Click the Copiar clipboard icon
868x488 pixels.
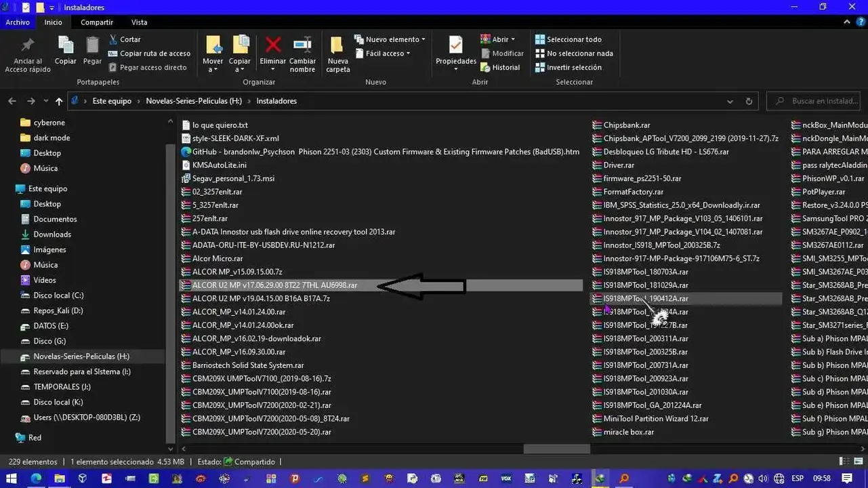(66, 45)
